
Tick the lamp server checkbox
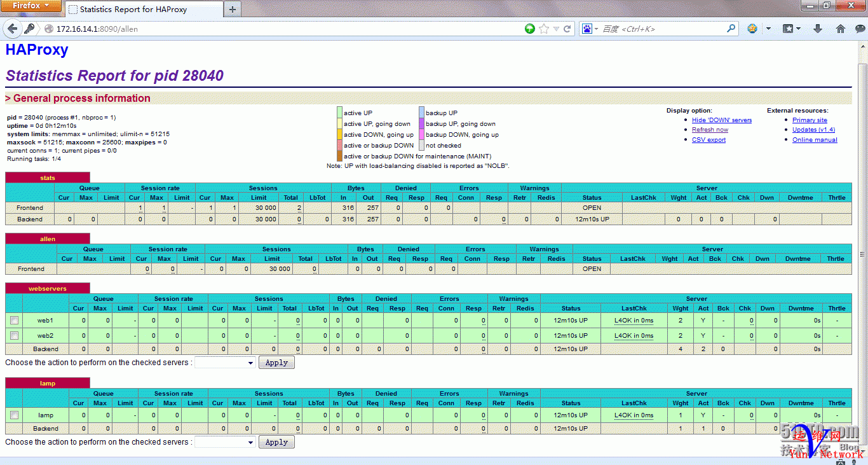click(15, 415)
